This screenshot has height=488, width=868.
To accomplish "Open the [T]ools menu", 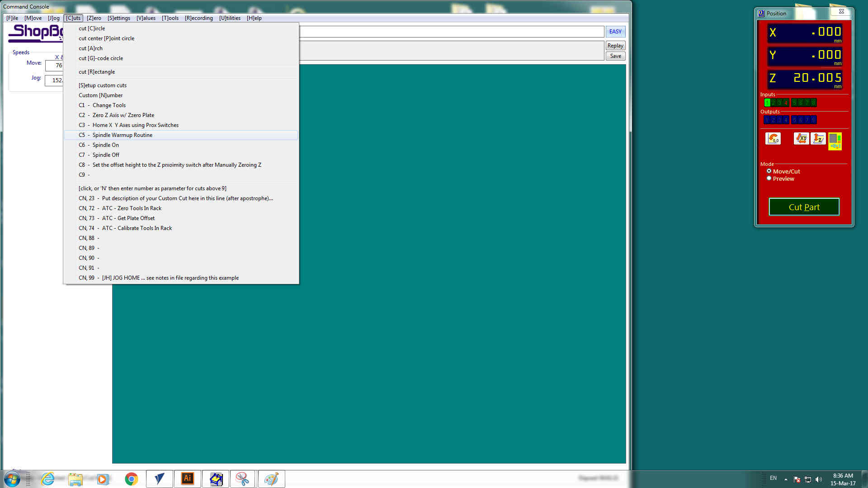I will click(x=170, y=18).
